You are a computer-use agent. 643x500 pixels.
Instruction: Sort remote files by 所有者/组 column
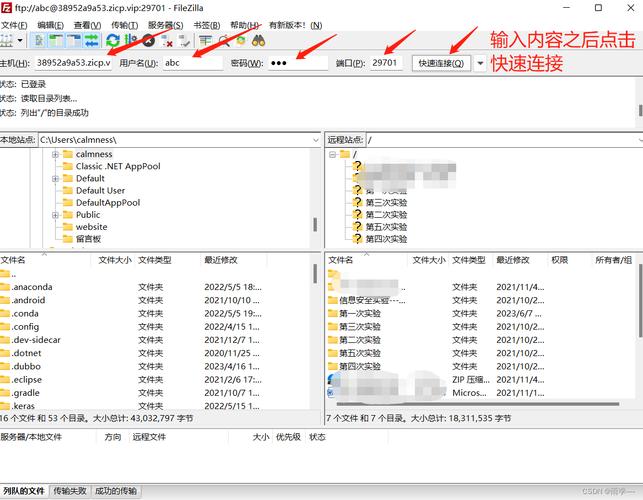pos(614,260)
